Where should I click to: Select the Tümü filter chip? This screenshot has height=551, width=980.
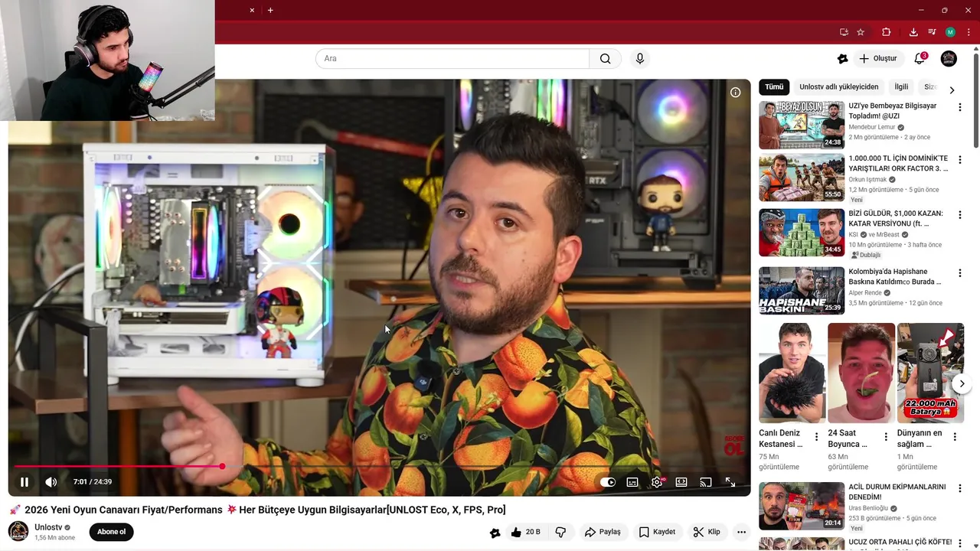(774, 87)
